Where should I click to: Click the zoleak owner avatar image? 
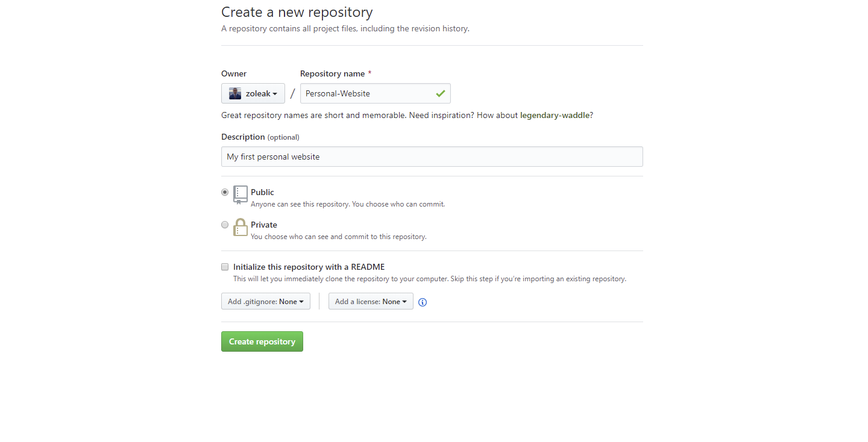click(235, 93)
